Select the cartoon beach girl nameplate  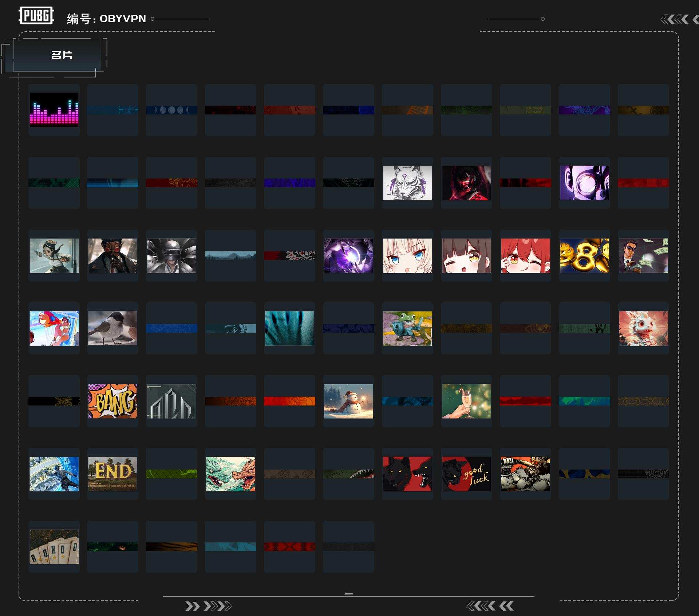(54, 328)
